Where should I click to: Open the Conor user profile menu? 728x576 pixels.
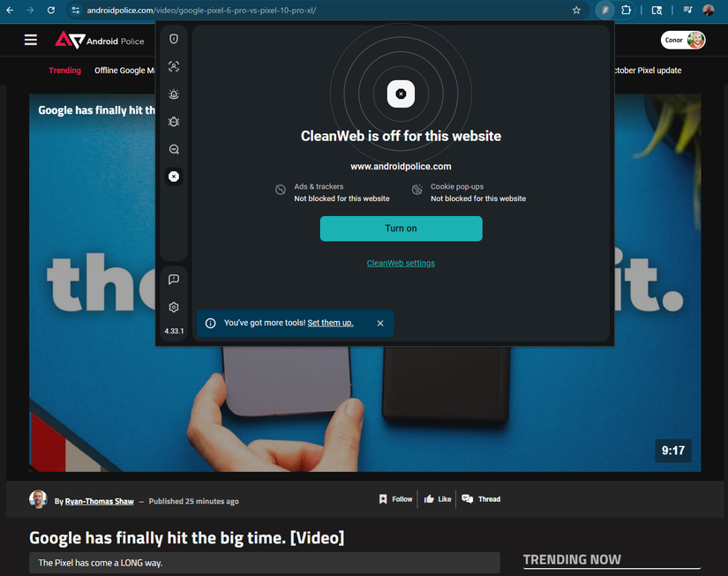pyautogui.click(x=684, y=40)
